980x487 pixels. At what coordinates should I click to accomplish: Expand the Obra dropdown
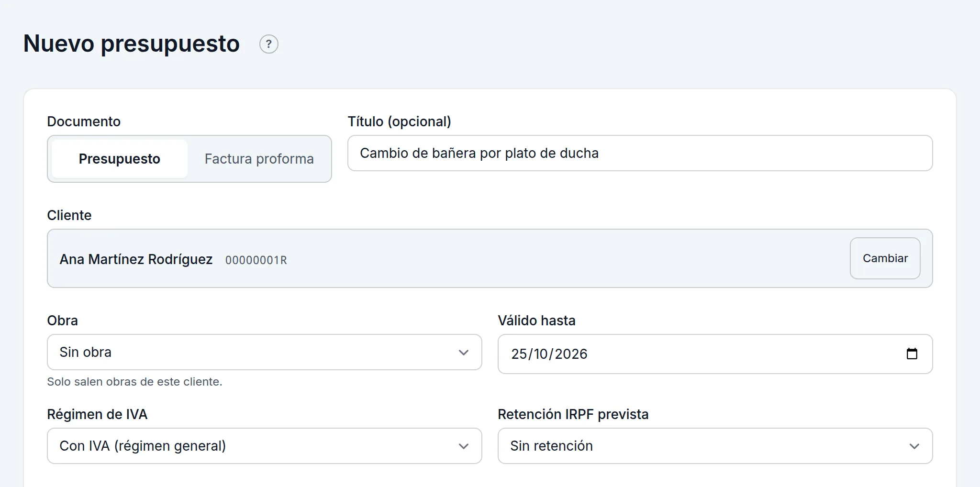point(265,352)
